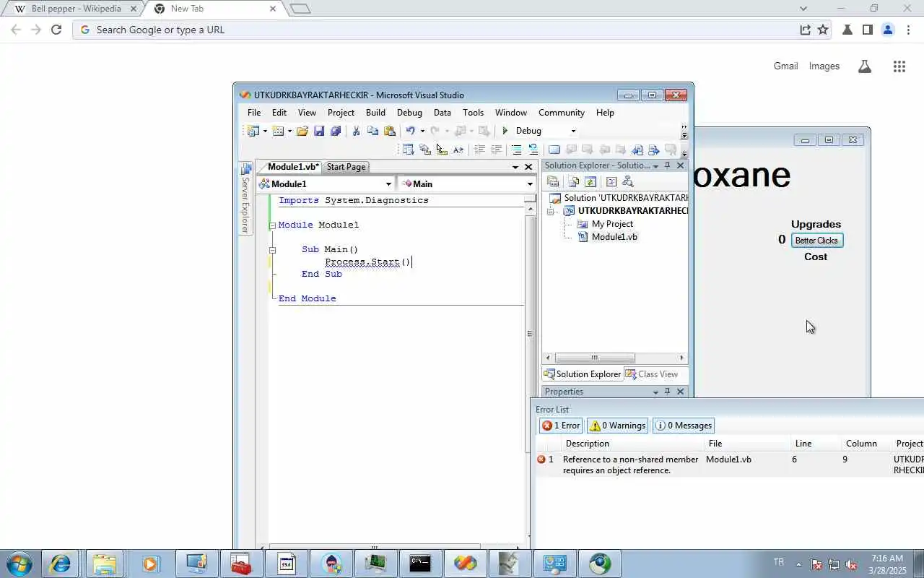Viewport: 924px width, 578px height.
Task: Switch to the Bell pepper Wikipedia tab
Action: click(77, 9)
